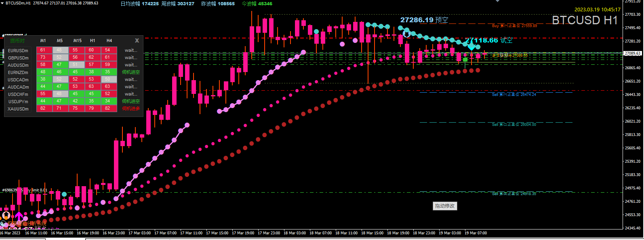Click the XAUUSDm 伺机进多 status label
The width and height of the screenshot is (644, 240).
click(x=131, y=108)
